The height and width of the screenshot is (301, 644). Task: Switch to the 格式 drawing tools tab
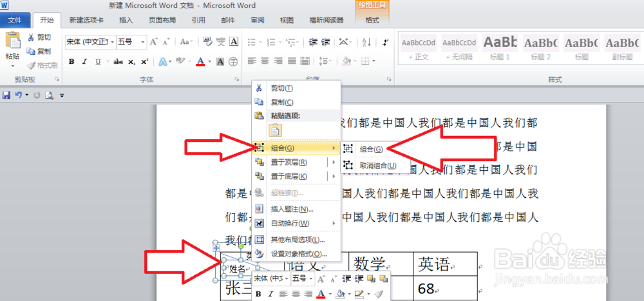pos(372,20)
